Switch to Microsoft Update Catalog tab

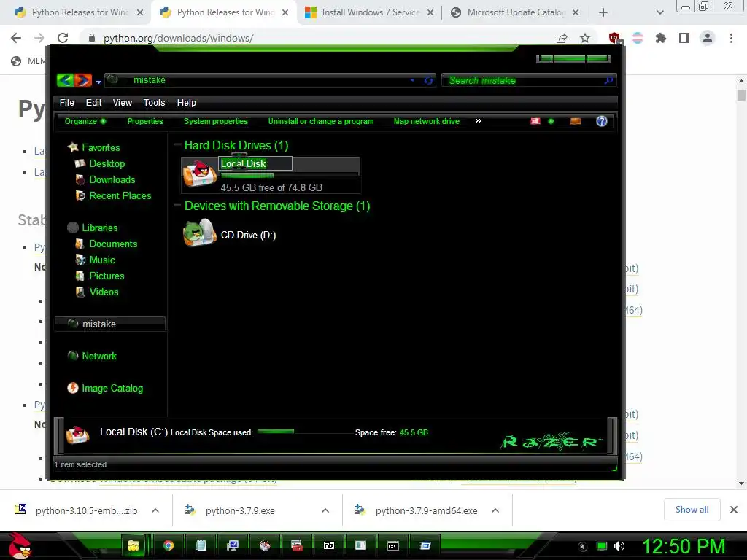pos(516,12)
